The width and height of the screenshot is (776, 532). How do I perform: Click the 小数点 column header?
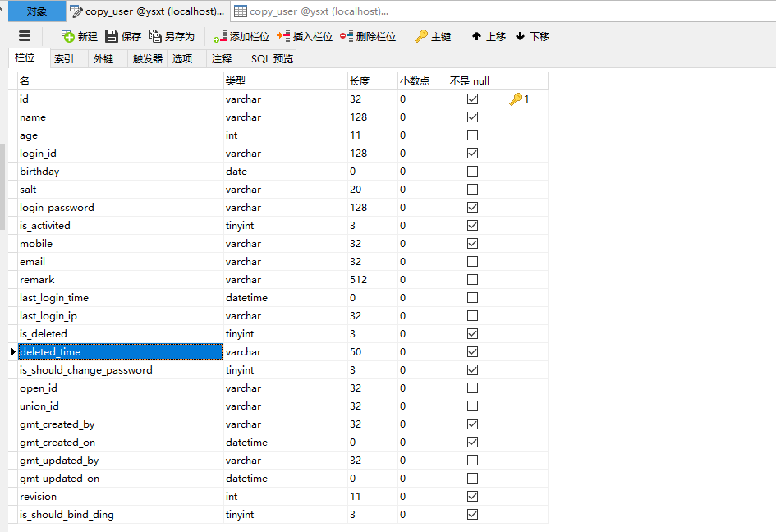tap(423, 80)
